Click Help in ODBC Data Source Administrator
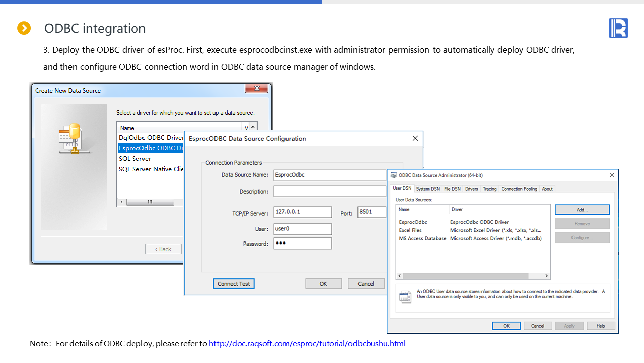644x363 pixels. pos(601,326)
